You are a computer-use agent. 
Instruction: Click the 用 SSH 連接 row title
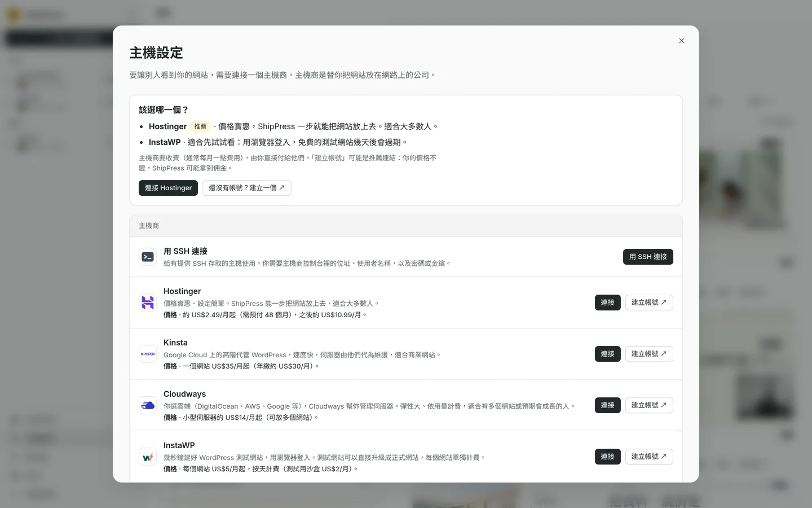coord(186,251)
